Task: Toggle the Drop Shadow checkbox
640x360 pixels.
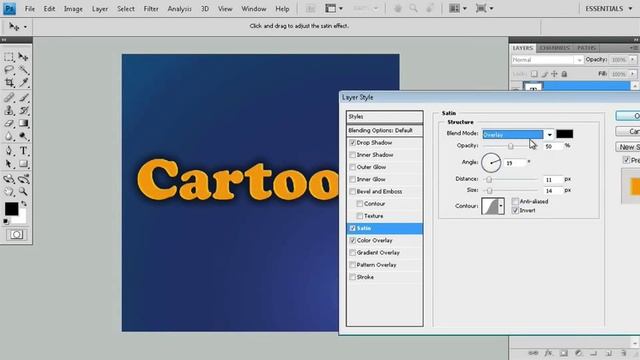Action: [x=352, y=143]
